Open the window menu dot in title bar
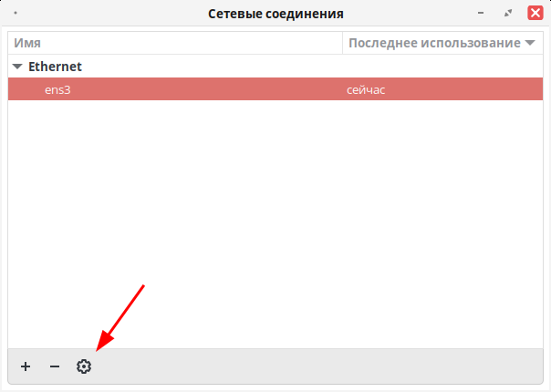Screen dimensions: 551x392 coord(16,13)
